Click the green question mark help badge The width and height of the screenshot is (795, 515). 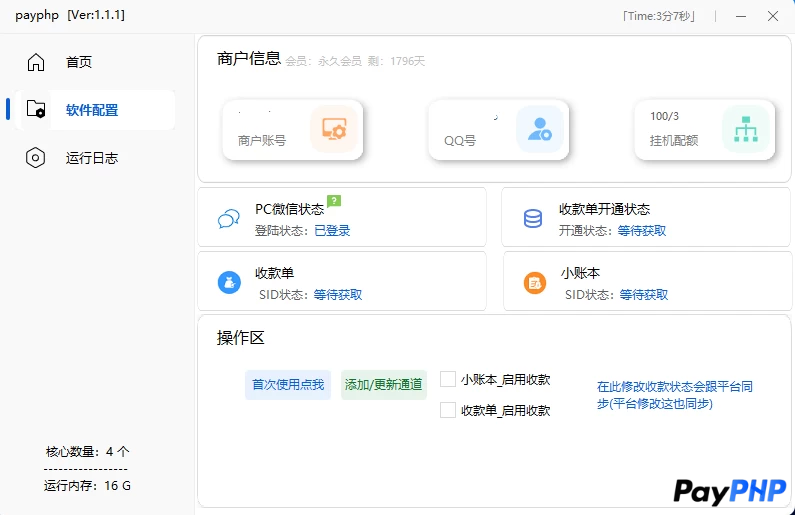pos(334,201)
